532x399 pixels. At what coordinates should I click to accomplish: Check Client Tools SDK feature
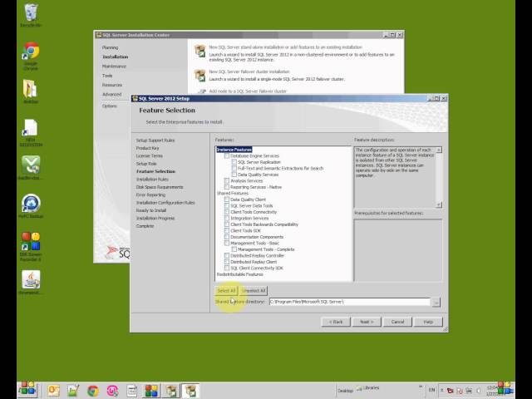coord(227,231)
